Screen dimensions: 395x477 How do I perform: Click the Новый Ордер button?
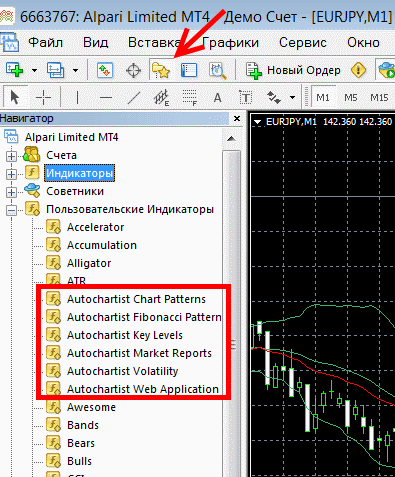click(x=294, y=70)
